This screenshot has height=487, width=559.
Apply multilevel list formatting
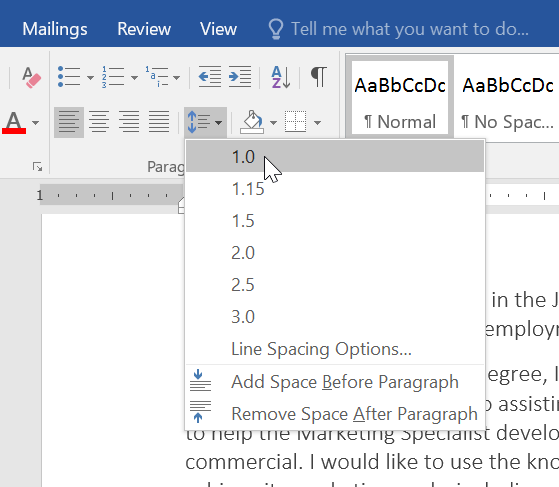[157, 77]
